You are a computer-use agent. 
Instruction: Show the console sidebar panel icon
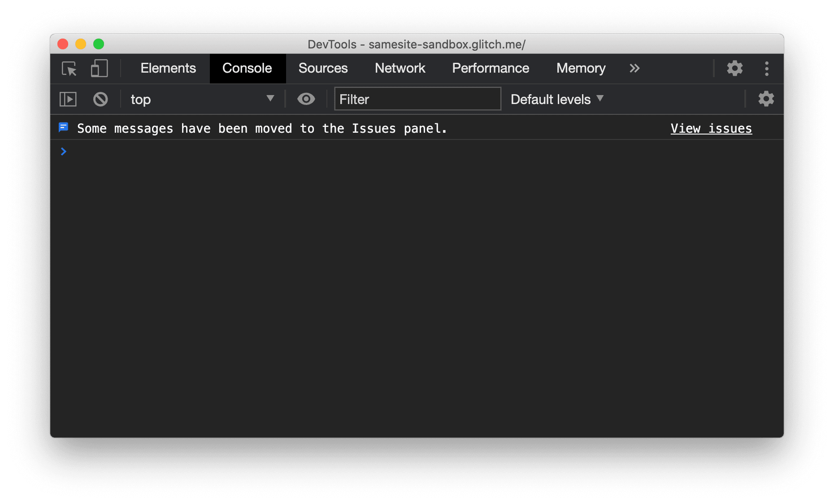tap(68, 99)
